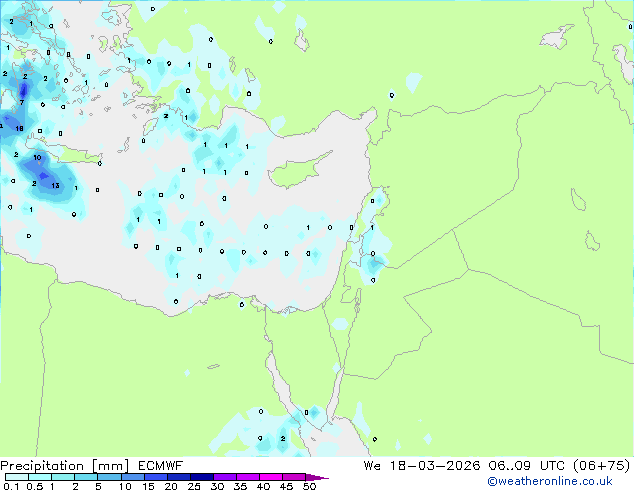Viewport: 634px width, 490px height.
Task: Open the weatheronline.co.uk copyright link
Action: [550, 481]
